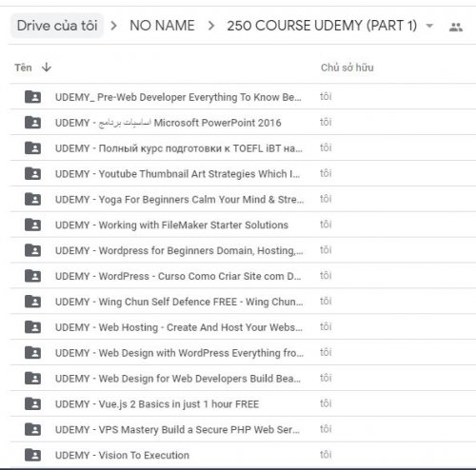Click the shared people icon in breadcrumb bar

coord(456,27)
